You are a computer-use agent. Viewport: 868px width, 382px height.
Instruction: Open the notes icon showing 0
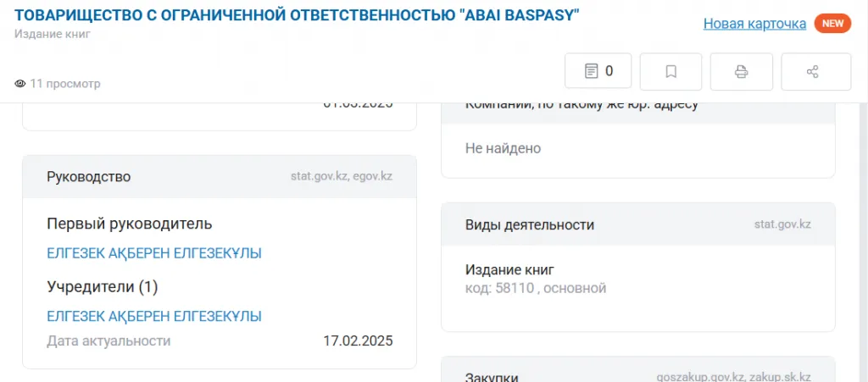(598, 71)
